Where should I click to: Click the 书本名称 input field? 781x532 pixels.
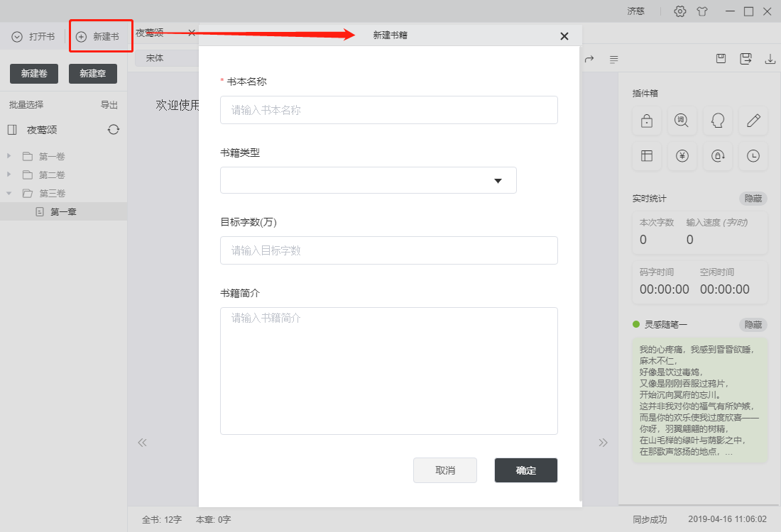389,110
